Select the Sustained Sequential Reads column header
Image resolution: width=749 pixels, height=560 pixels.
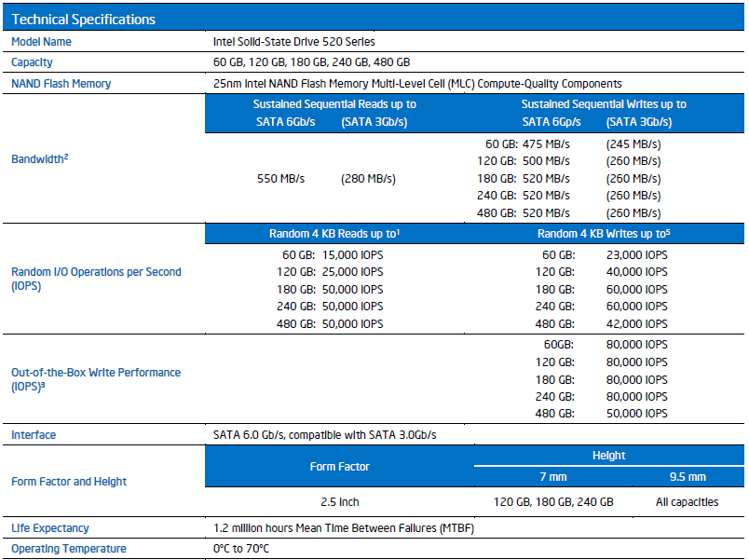(335, 104)
